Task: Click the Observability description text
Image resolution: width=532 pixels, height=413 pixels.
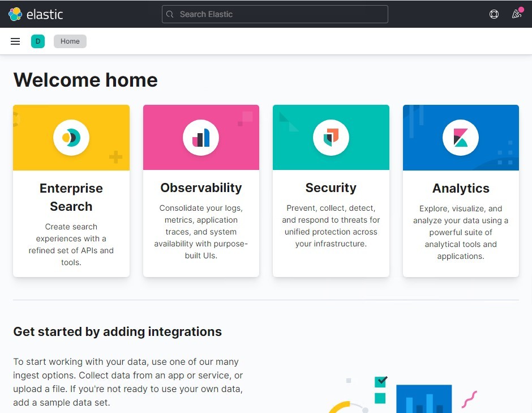Action: [201, 232]
